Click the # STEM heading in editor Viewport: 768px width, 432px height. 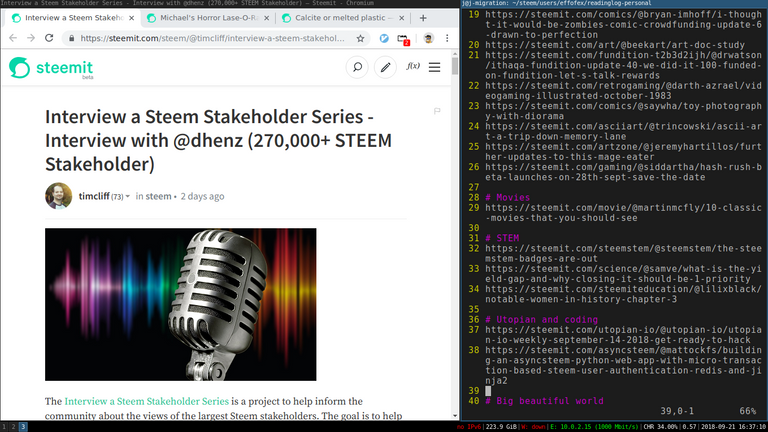pos(502,238)
